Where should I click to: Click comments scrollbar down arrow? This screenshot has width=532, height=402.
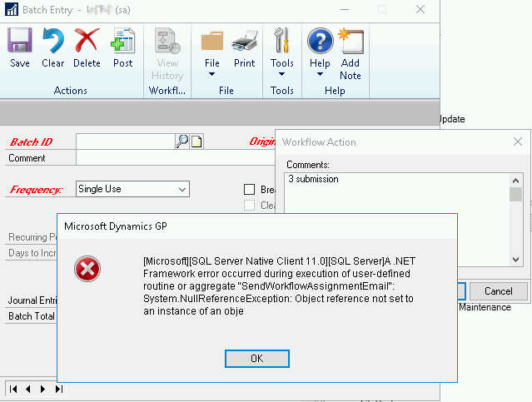(515, 260)
